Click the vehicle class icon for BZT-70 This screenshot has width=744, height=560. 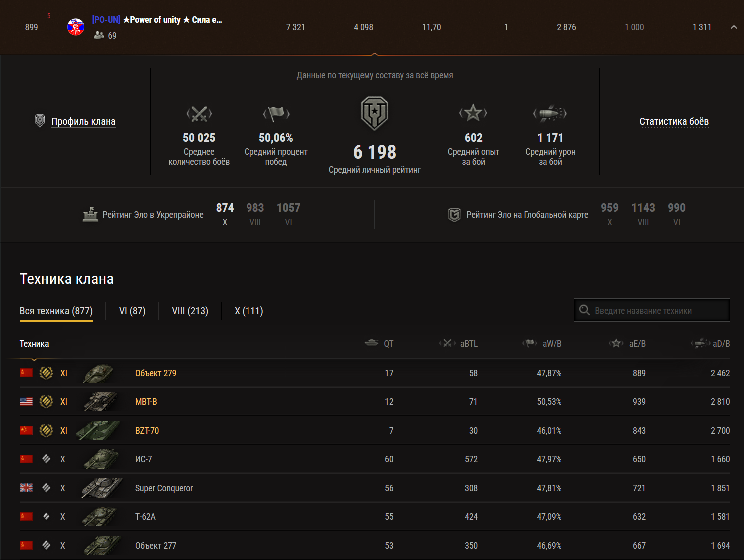[x=46, y=430]
